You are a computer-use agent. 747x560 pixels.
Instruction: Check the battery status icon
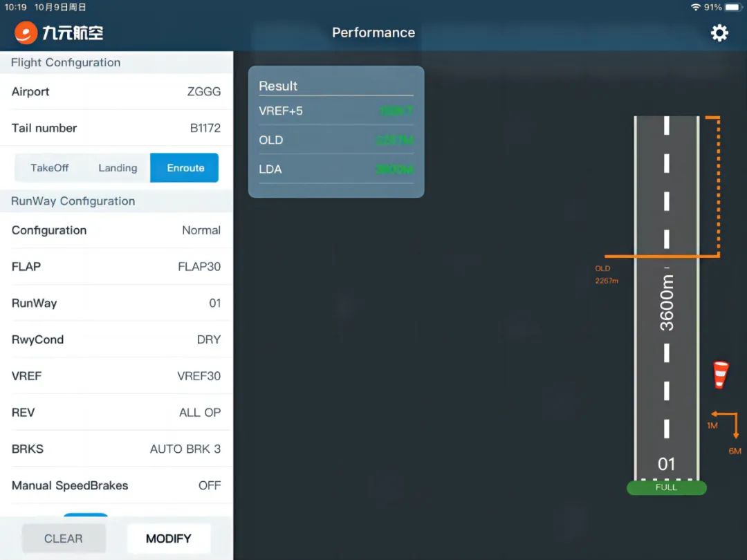pyautogui.click(x=732, y=7)
